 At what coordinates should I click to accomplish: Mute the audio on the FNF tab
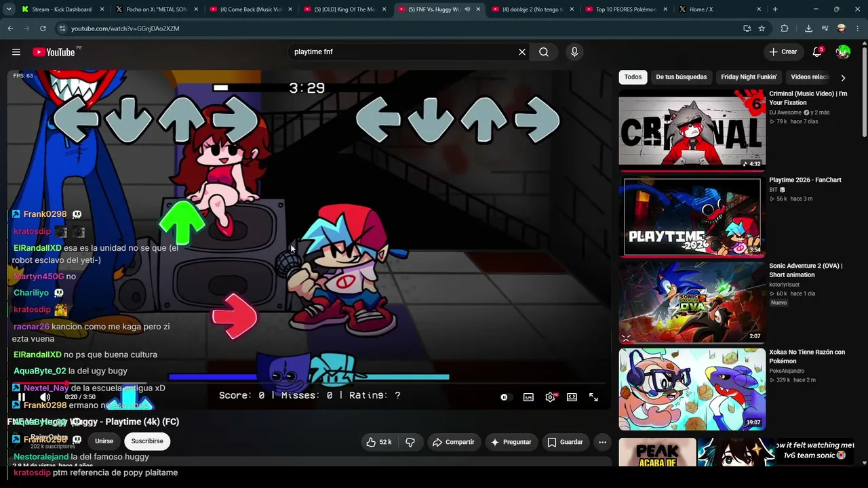[x=467, y=9]
